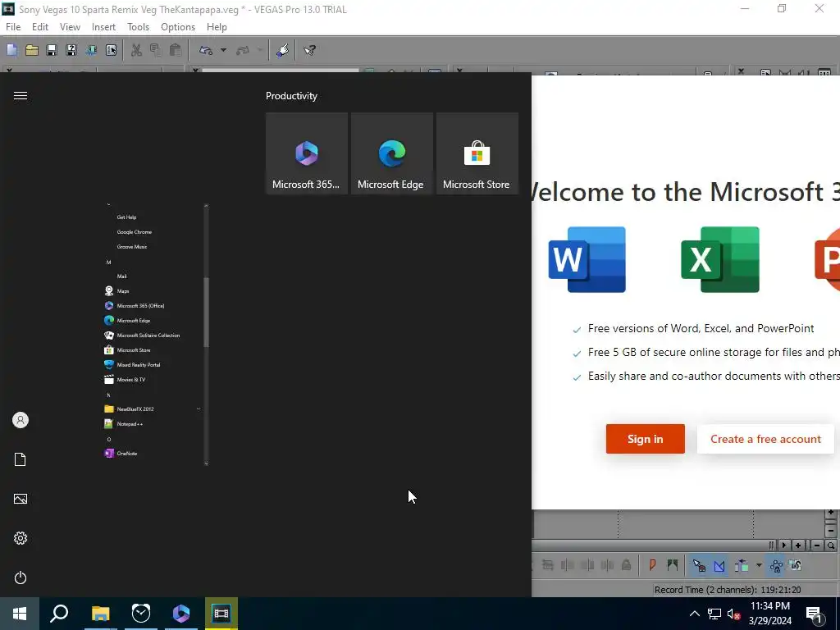Click the Open folder icon in Vegas toolbar
840x630 pixels.
[x=32, y=50]
